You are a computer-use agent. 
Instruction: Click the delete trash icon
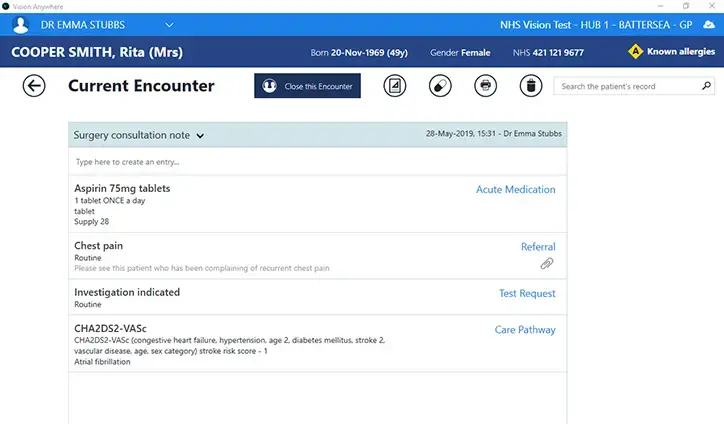[x=531, y=86]
